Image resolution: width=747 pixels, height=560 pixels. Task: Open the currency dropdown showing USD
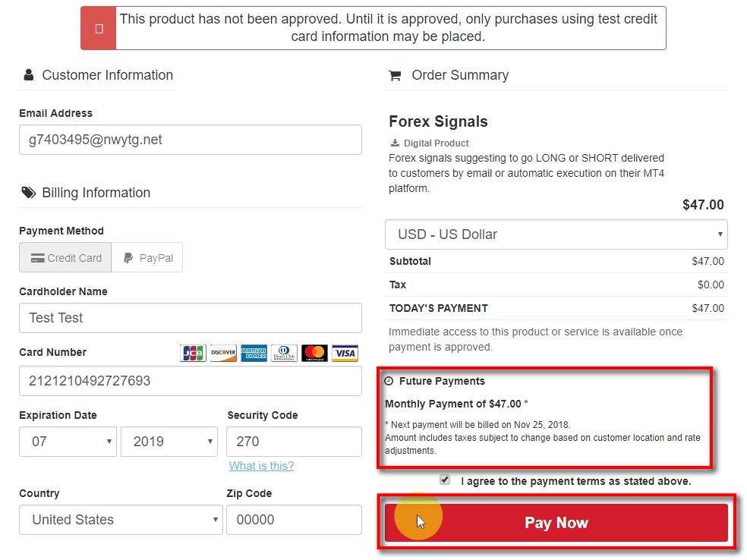point(556,234)
